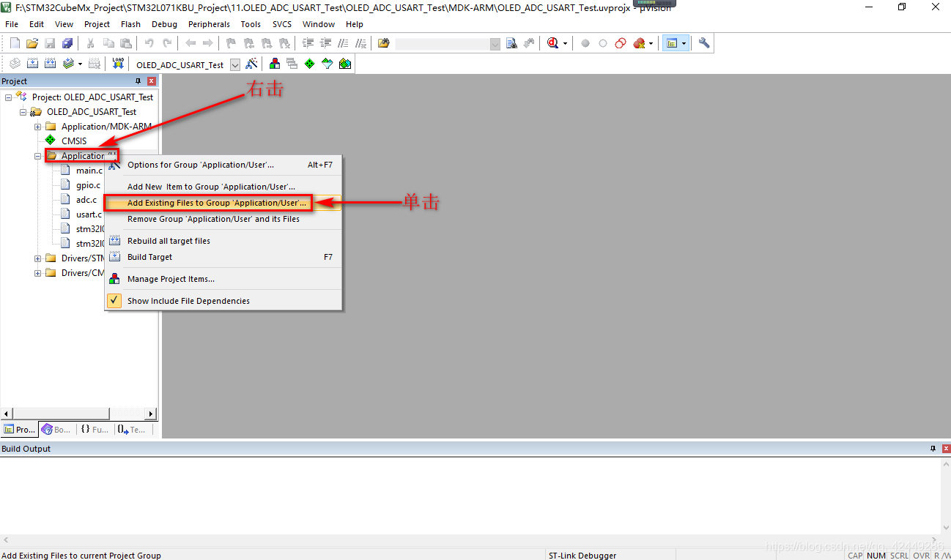This screenshot has width=951, height=560.
Task: Open the Configuration wrench icon
Action: pos(704,43)
